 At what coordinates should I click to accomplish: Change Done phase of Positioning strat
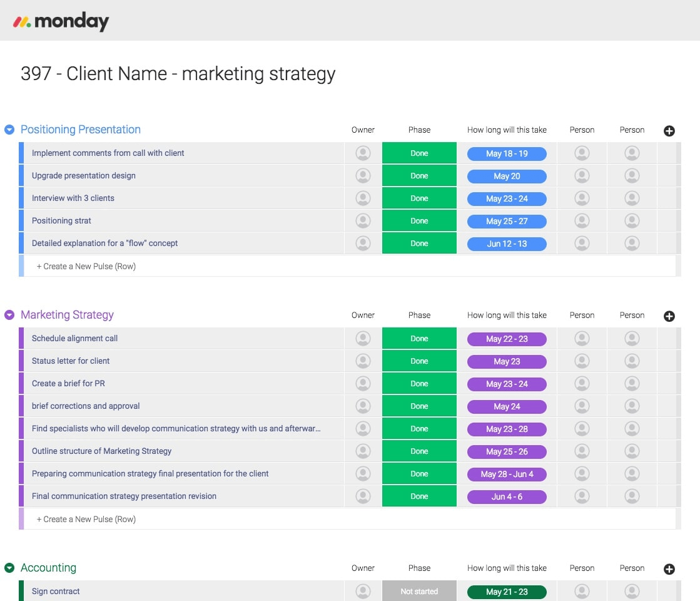pos(419,221)
